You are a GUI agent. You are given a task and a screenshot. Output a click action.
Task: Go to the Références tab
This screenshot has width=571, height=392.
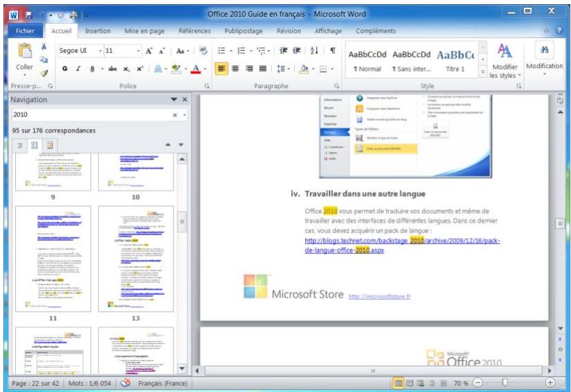[x=194, y=31]
